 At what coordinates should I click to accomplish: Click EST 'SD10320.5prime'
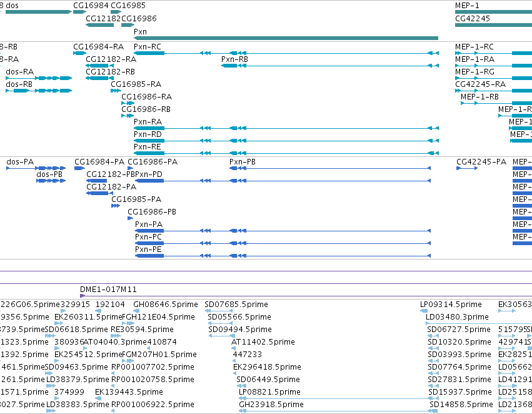coord(459,342)
